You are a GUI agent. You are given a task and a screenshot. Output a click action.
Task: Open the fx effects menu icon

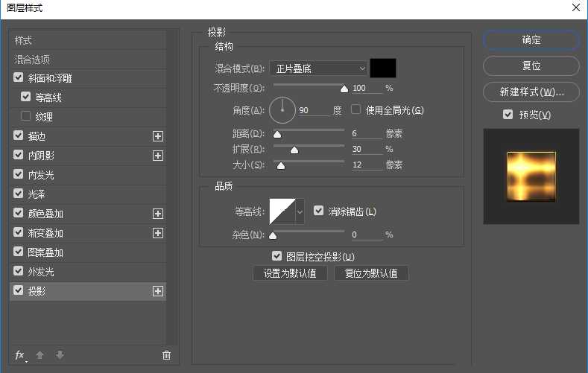[20, 355]
